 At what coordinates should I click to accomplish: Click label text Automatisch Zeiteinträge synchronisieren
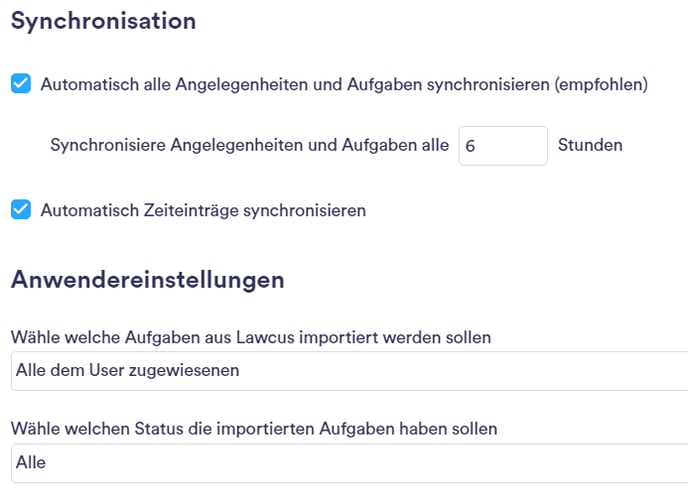coord(203,210)
